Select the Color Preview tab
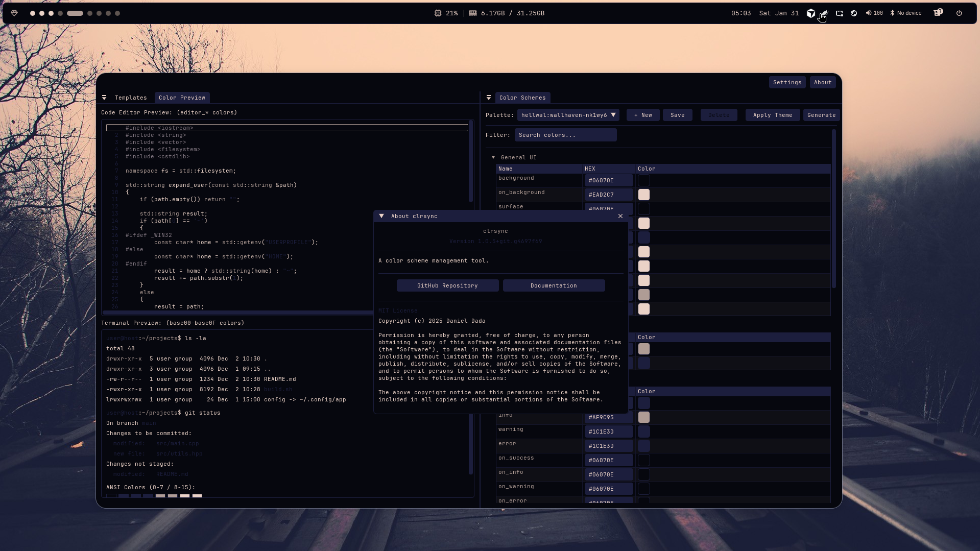The height and width of the screenshot is (551, 980). [182, 98]
